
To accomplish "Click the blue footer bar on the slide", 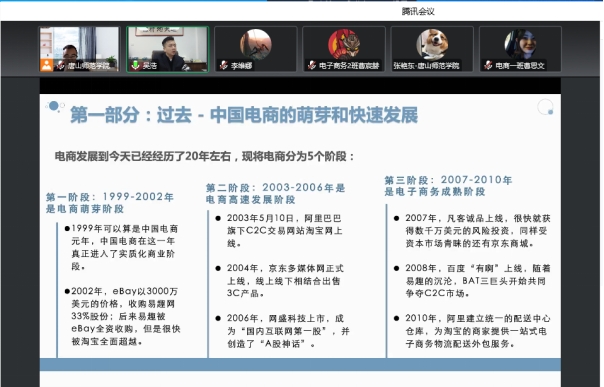I will pyautogui.click(x=300, y=364).
